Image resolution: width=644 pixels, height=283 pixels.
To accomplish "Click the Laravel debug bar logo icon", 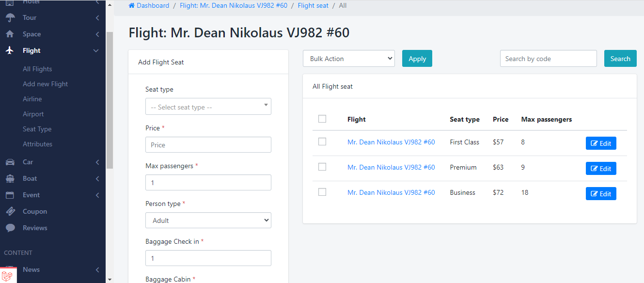I will coord(7,276).
